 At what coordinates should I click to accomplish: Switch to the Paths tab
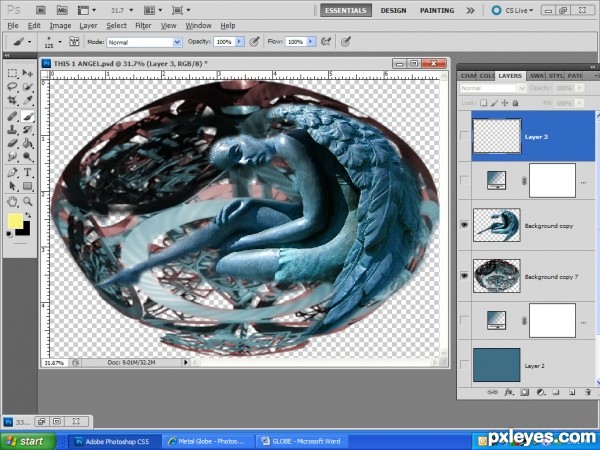575,76
